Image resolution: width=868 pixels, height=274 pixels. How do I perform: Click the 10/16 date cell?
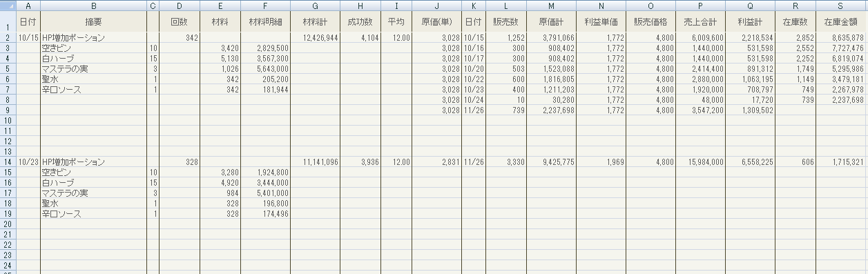click(474, 48)
